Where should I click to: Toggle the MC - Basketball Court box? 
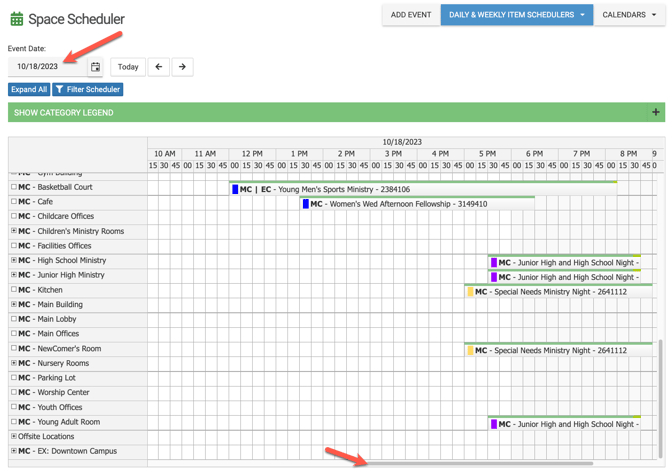click(x=14, y=187)
